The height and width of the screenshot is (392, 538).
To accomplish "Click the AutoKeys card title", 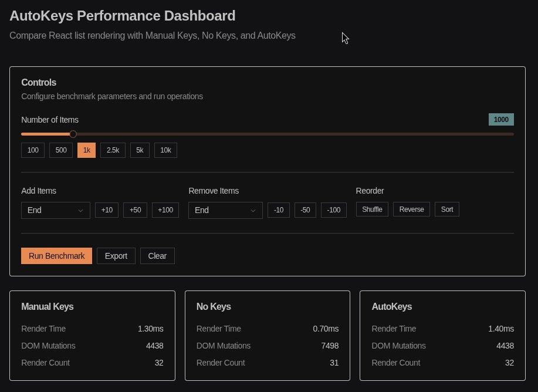I will (391, 306).
